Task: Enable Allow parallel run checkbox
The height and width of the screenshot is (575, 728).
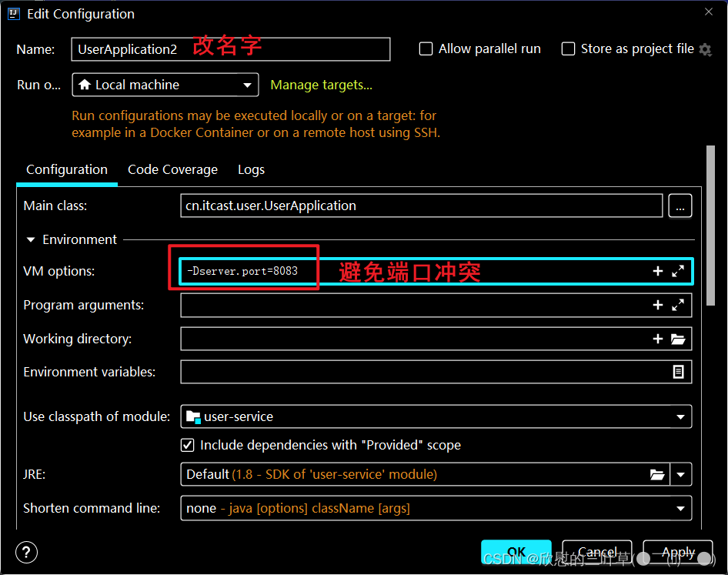Action: (426, 48)
